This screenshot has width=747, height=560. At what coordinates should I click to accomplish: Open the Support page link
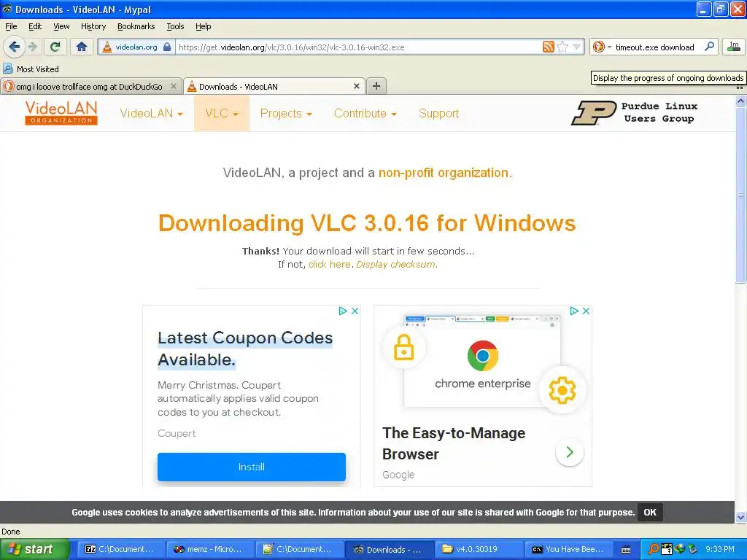tap(438, 113)
